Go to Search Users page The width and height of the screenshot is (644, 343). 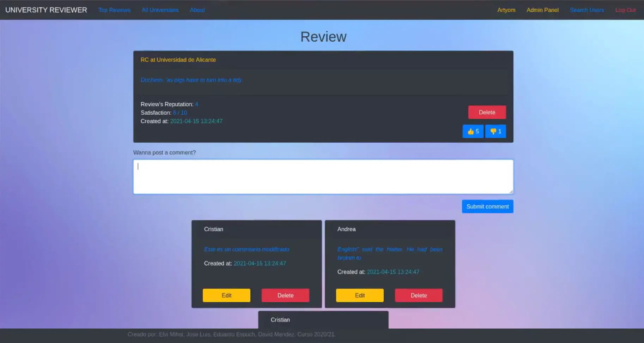pos(587,10)
